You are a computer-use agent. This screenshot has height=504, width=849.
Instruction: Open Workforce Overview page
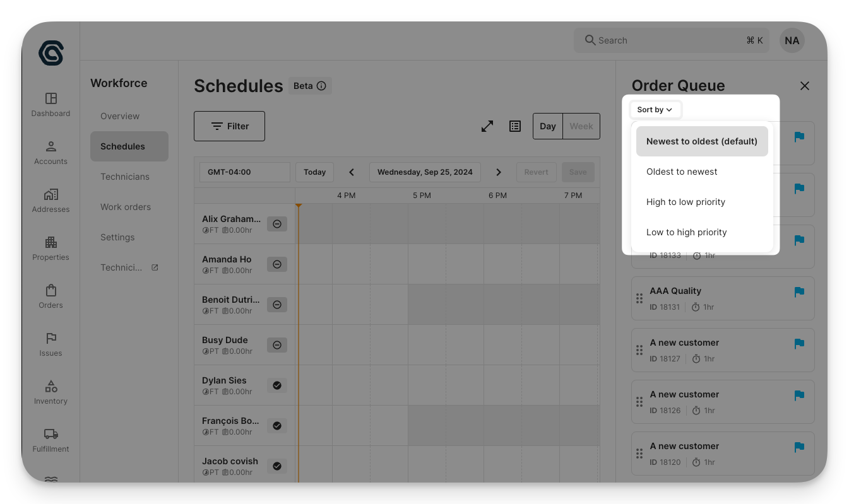(129, 116)
